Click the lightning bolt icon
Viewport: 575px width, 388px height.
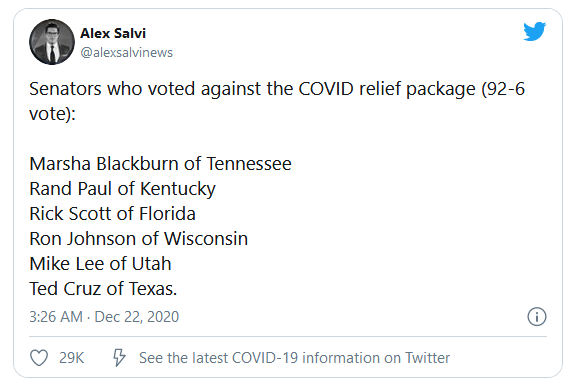(119, 358)
